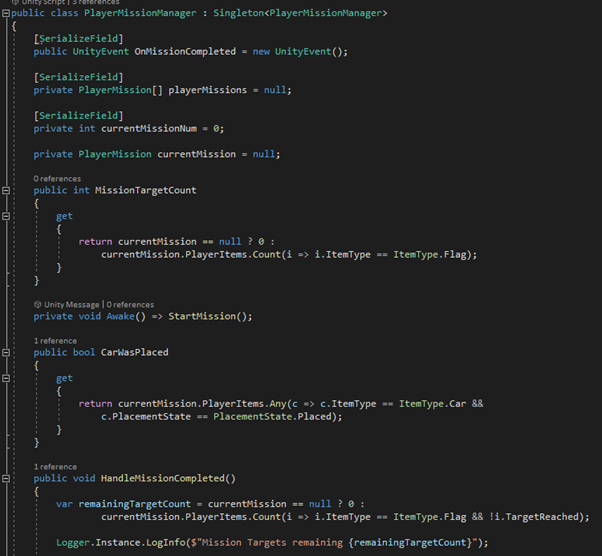
Task: Open 'Unity Message' CodeLens above Awake
Action: pos(71,305)
